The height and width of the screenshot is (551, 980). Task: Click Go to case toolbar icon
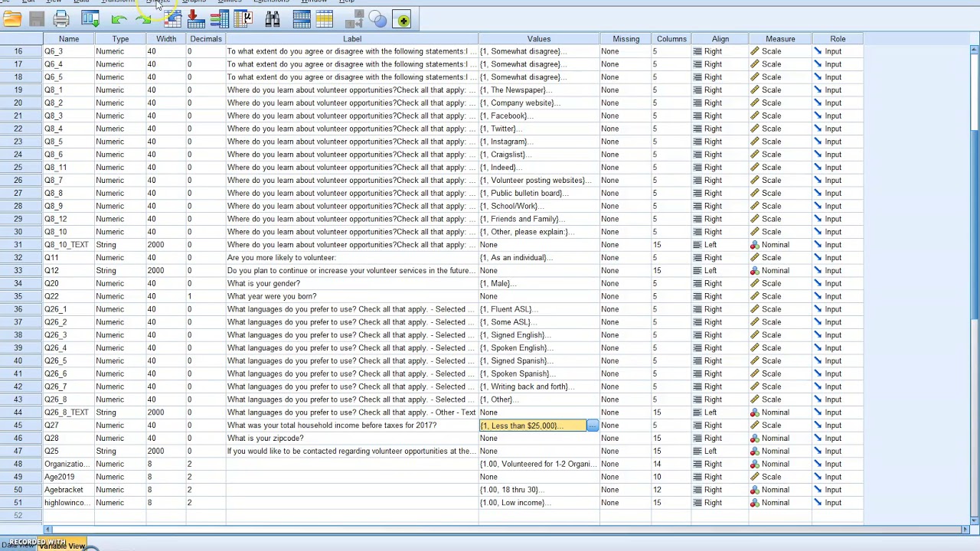pos(172,19)
